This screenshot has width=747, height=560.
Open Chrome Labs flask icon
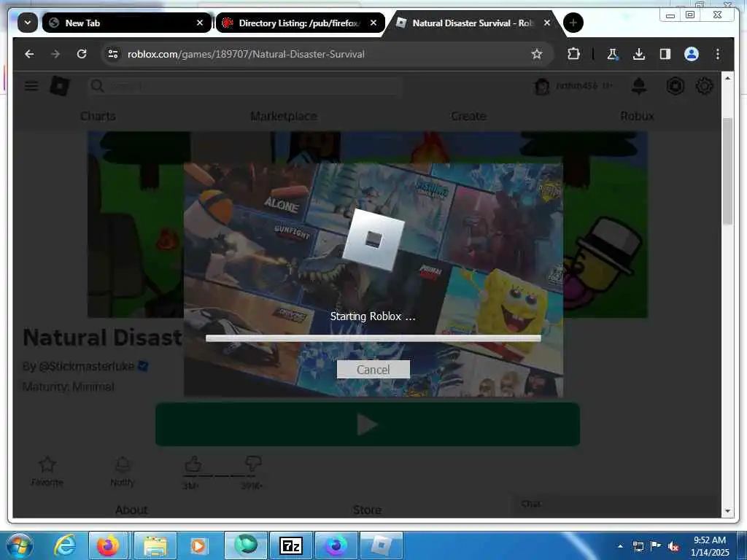tap(613, 54)
